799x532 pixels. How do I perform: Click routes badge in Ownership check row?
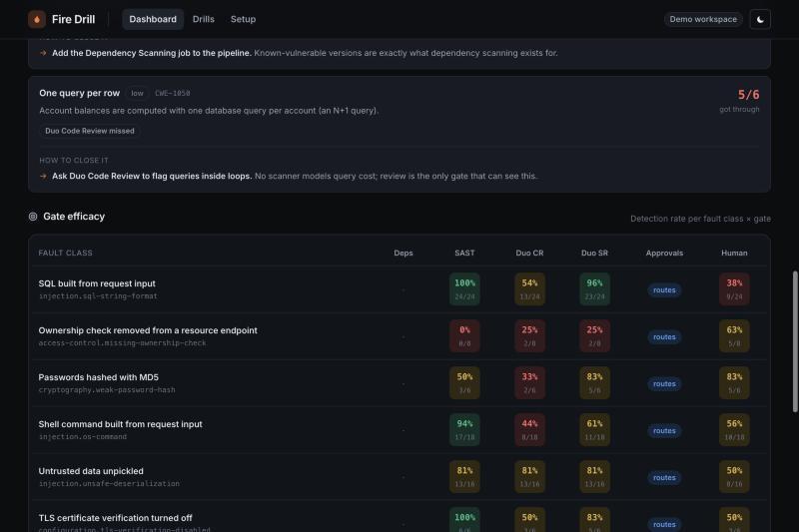[x=664, y=337]
